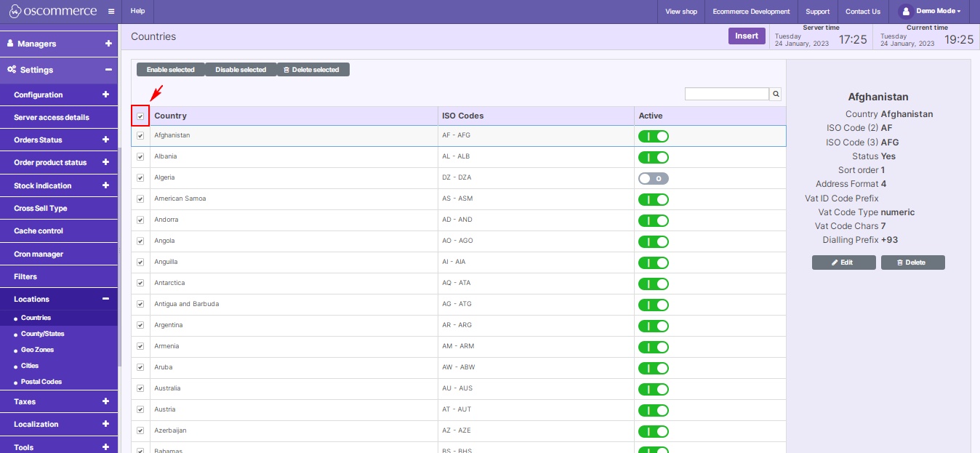The width and height of the screenshot is (980, 453).
Task: Click the Settings gear icon in sidebar
Action: pos(9,70)
